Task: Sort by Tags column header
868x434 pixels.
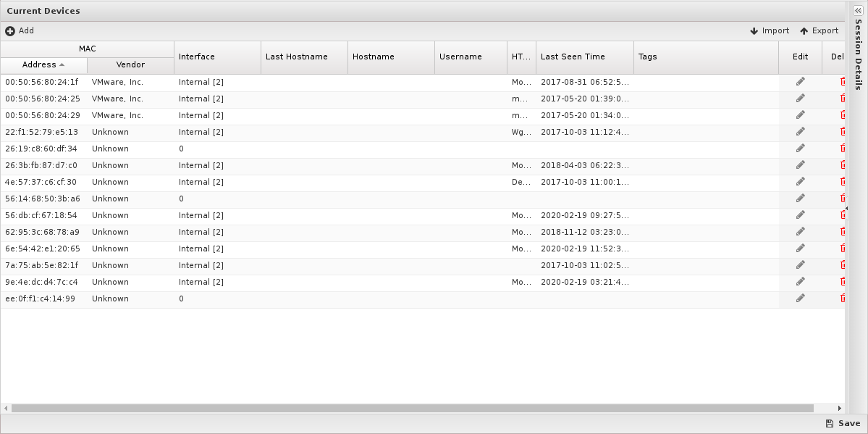Action: (707, 57)
